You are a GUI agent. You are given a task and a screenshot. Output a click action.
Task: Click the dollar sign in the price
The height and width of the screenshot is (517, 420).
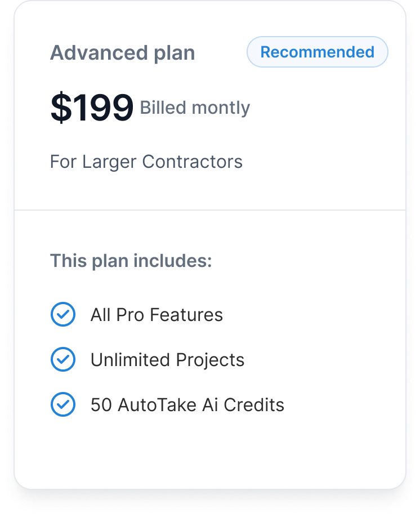coord(61,108)
